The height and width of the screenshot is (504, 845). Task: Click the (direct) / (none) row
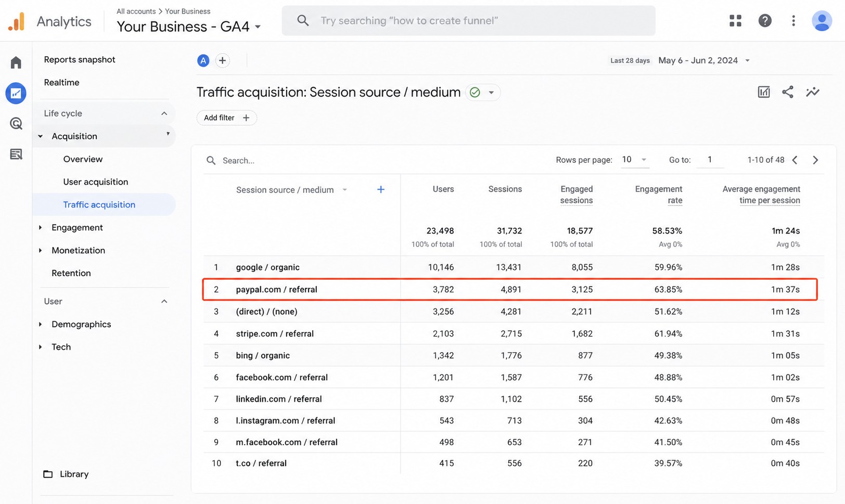point(514,312)
